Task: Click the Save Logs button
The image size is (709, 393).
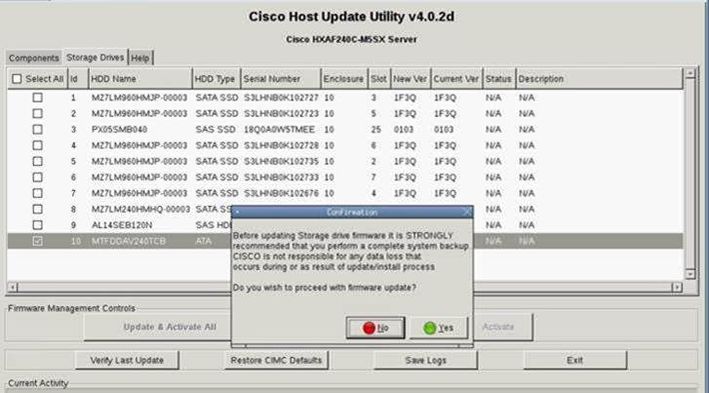Action: [425, 360]
